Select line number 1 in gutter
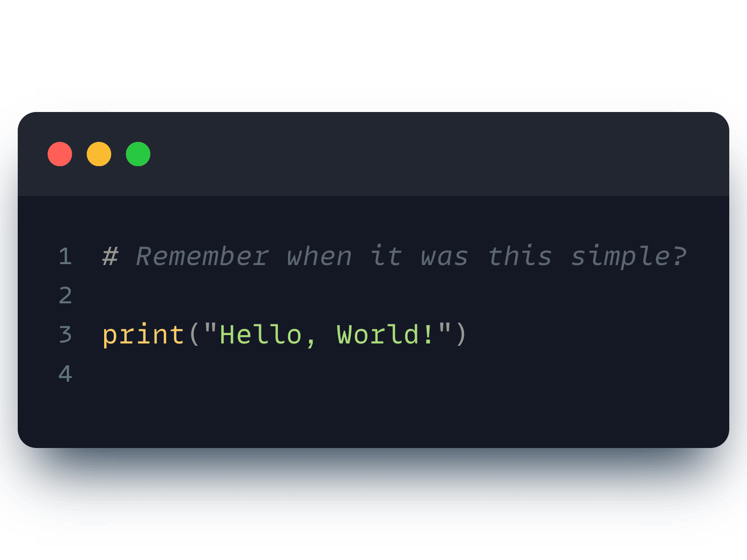Image resolution: width=747 pixels, height=560 pixels. (65, 257)
